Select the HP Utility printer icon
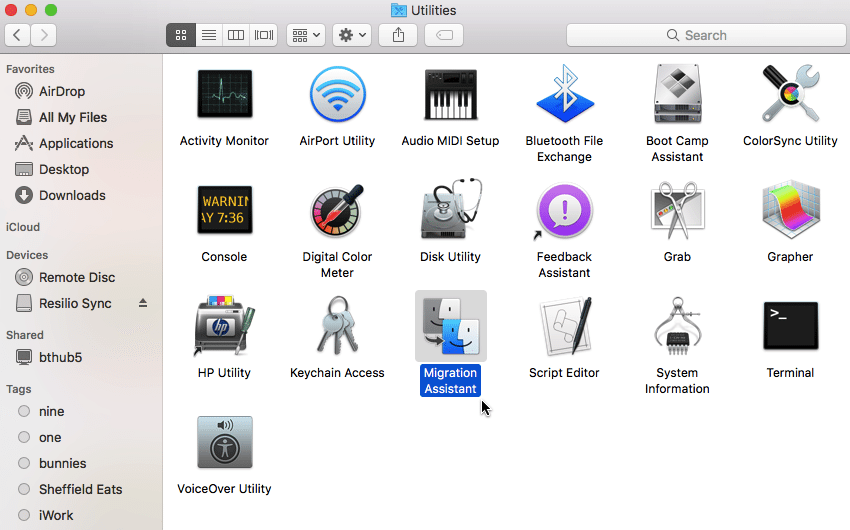 click(x=224, y=325)
